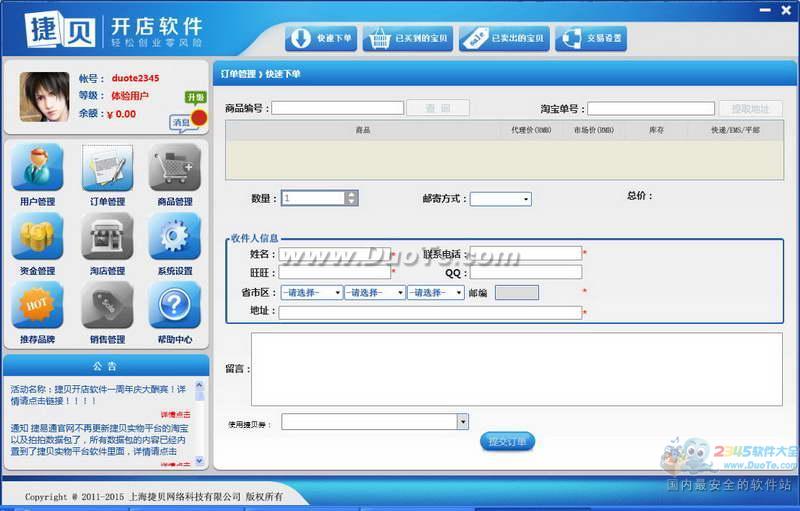Click the QQ input field
The image size is (800, 511).
[x=526, y=272]
